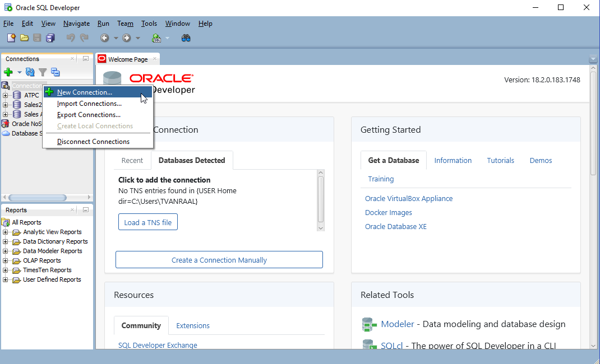Open the File menu
The width and height of the screenshot is (600, 364).
pos(8,24)
